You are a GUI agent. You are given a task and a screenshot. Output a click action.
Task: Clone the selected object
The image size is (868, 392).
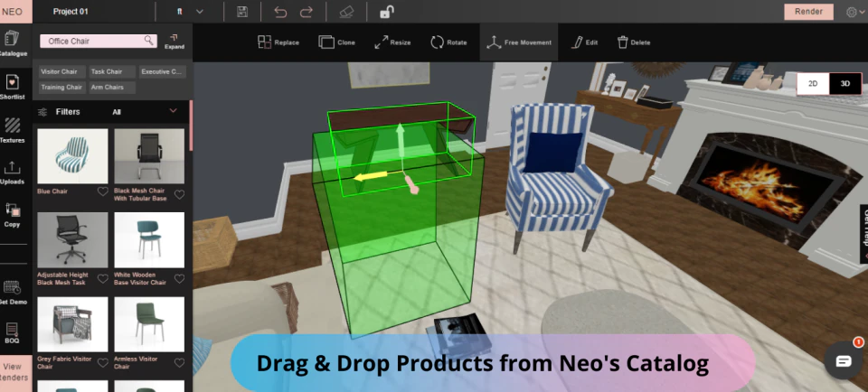tap(336, 42)
